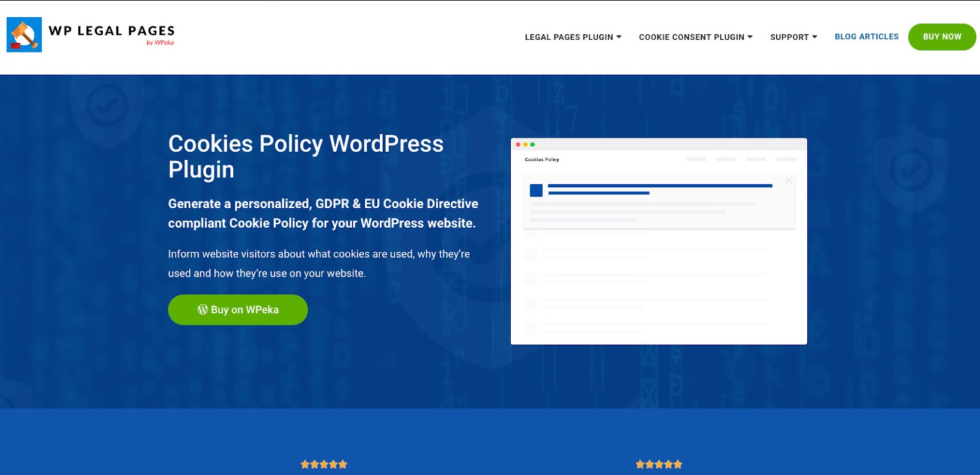Click the Cookies Policy WordPress Plugin heading
The height and width of the screenshot is (475, 980).
coord(306,157)
